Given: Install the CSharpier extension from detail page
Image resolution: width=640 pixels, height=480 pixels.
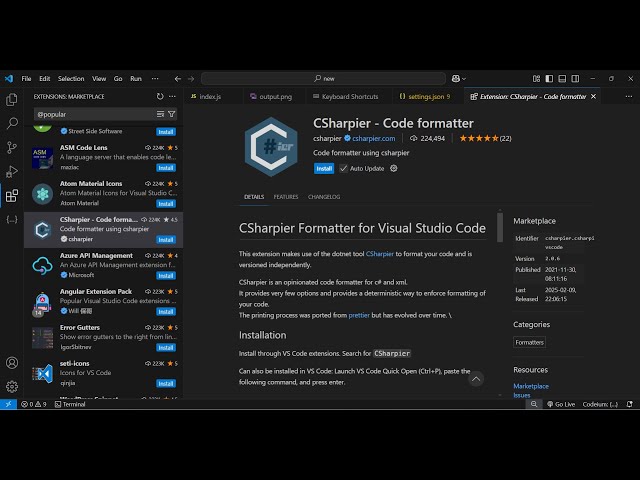Looking at the screenshot, I should 324,169.
